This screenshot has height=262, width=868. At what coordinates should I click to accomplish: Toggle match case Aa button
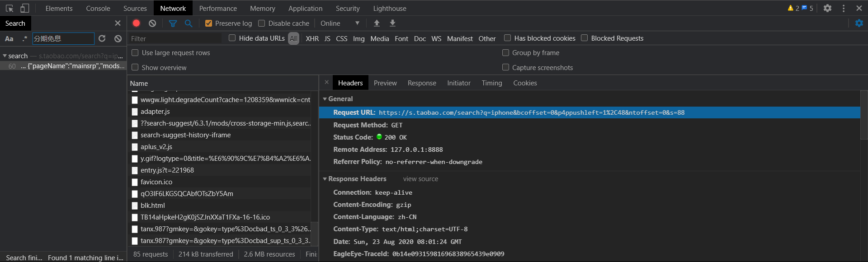click(9, 39)
